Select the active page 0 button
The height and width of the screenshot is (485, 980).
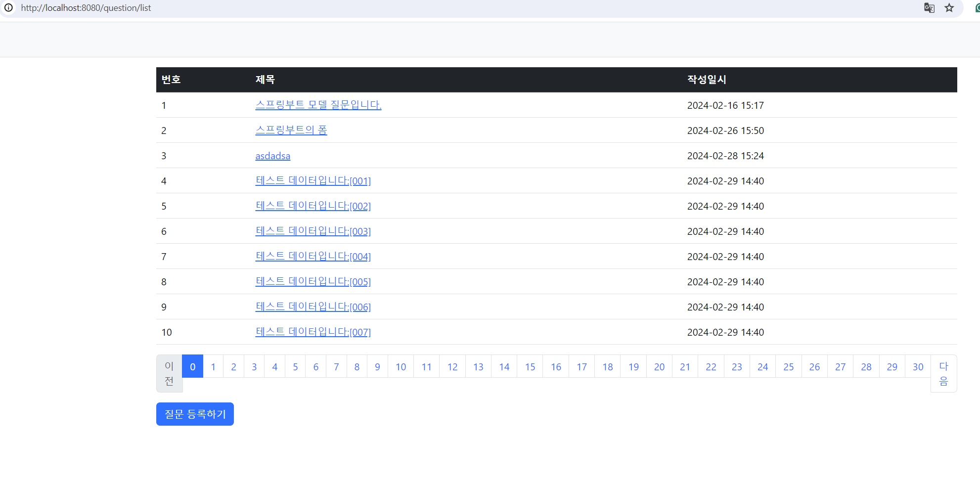point(193,366)
